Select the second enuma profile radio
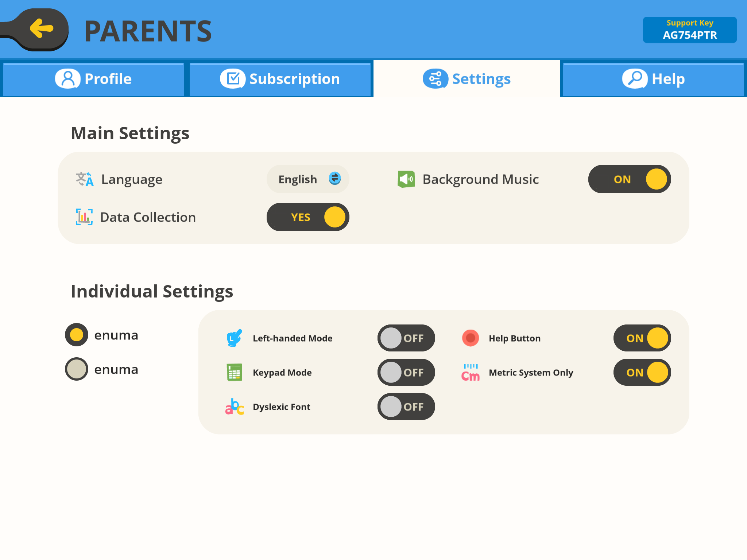The width and height of the screenshot is (747, 560). (77, 369)
